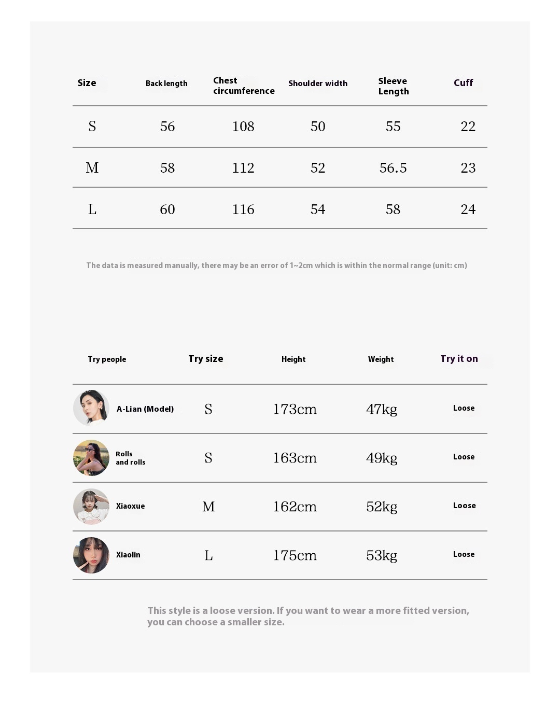The height and width of the screenshot is (728, 560).
Task: Click the Try size column header
Action: pyautogui.click(x=206, y=359)
